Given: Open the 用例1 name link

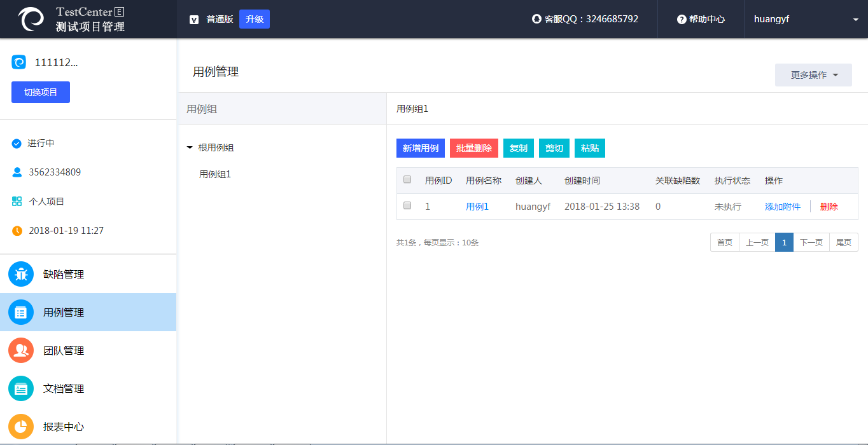Looking at the screenshot, I should [x=477, y=207].
